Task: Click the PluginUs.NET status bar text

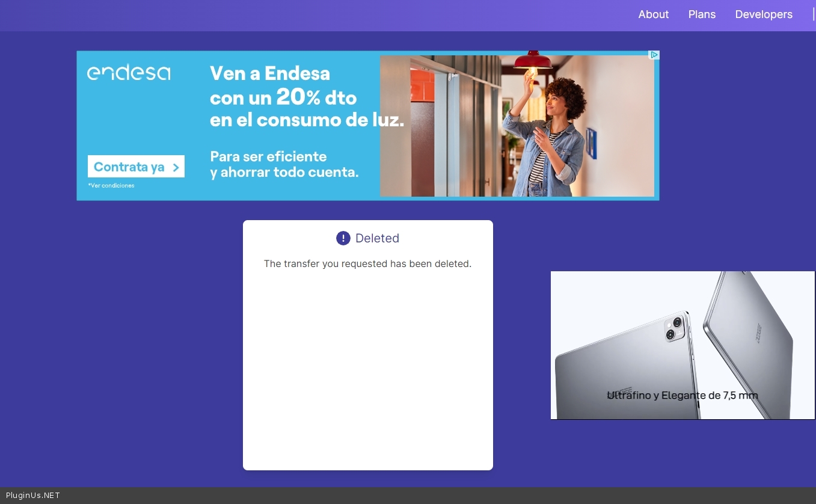Action: [33, 496]
